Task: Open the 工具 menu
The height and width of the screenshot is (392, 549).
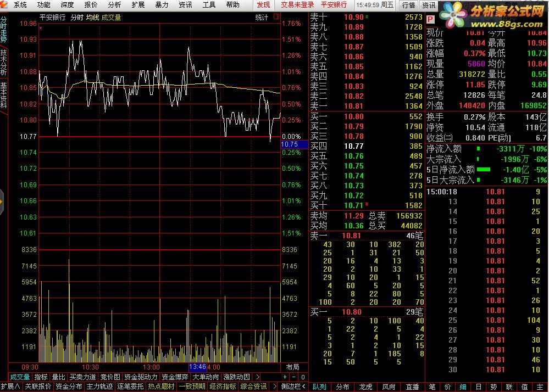Action: (x=209, y=4)
